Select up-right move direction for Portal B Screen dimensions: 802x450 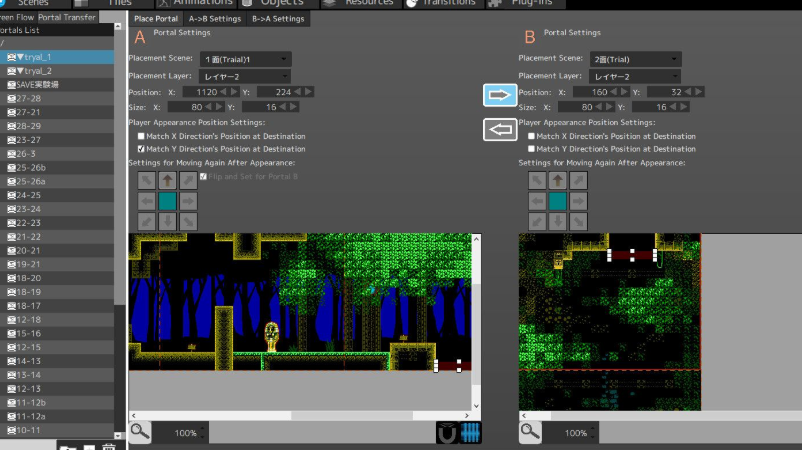(x=578, y=181)
